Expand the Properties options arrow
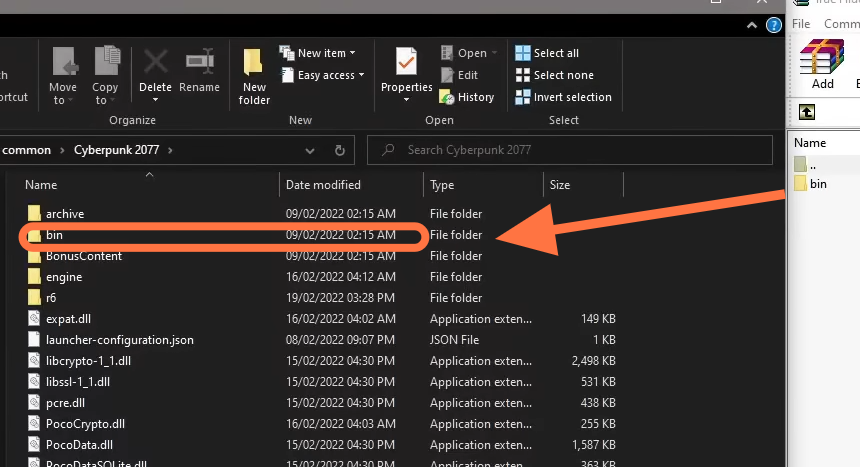Screen dimensions: 860x467 click(406, 100)
